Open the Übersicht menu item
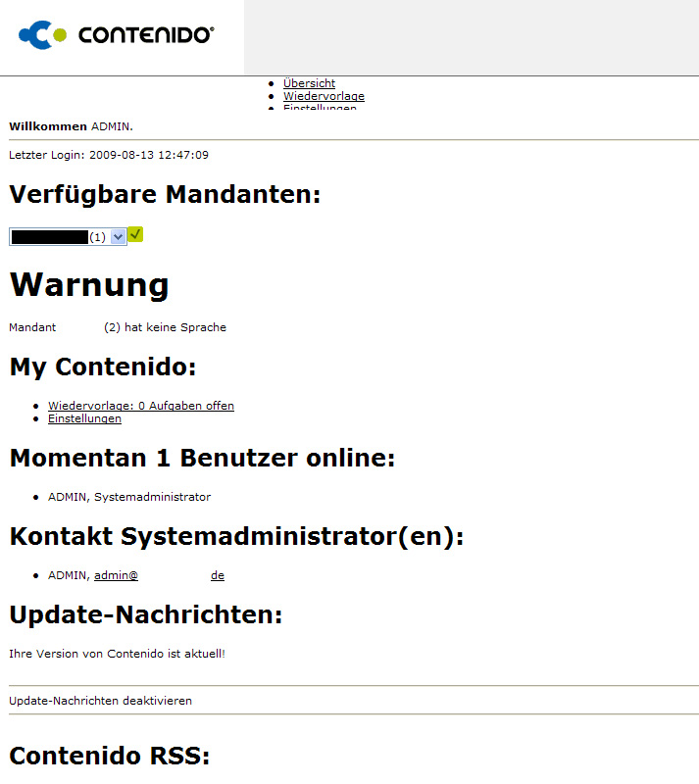This screenshot has width=699, height=784. (309, 83)
